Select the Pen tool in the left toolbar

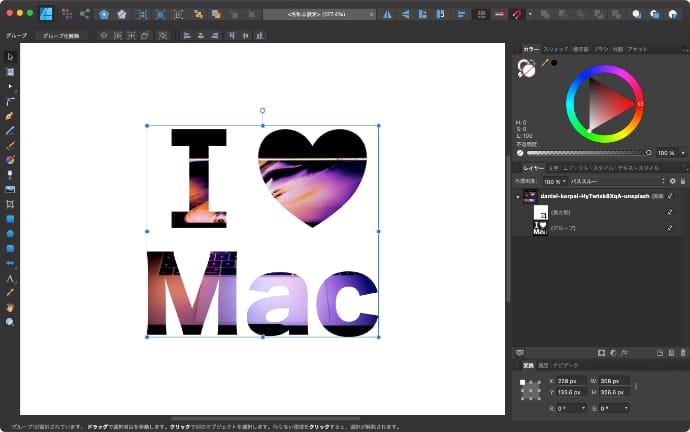(10, 116)
